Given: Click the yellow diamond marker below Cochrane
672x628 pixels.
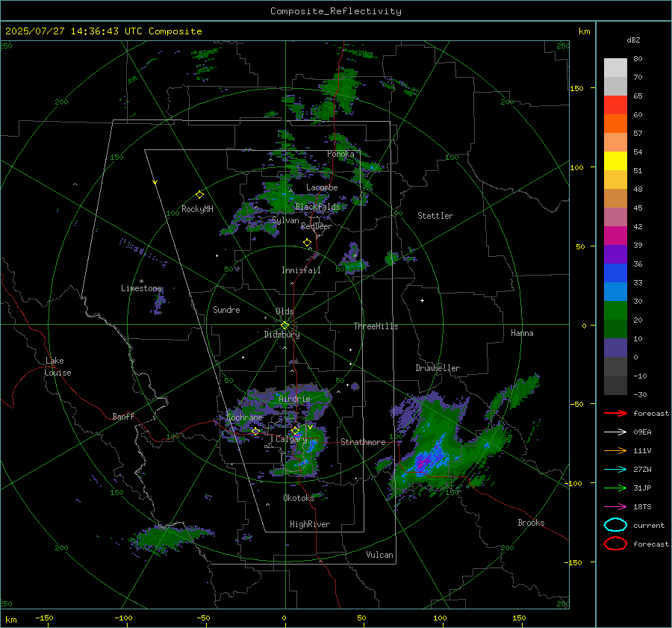Looking at the screenshot, I should point(255,432).
